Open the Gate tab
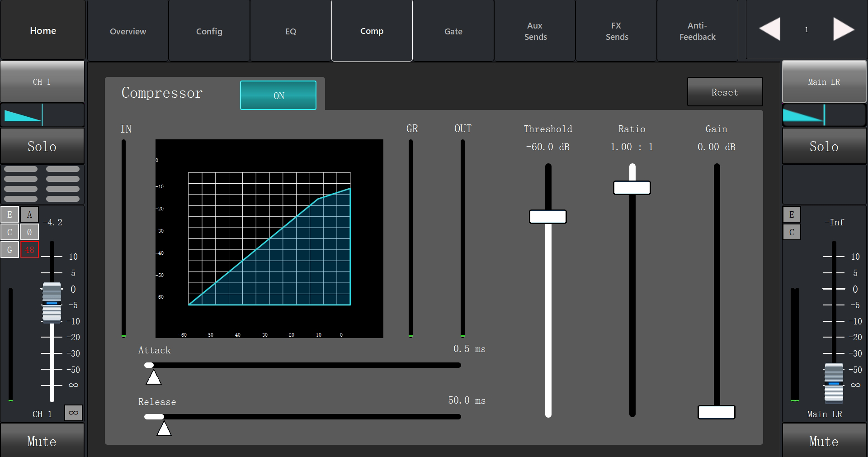Image resolution: width=868 pixels, height=457 pixels. 453,31
